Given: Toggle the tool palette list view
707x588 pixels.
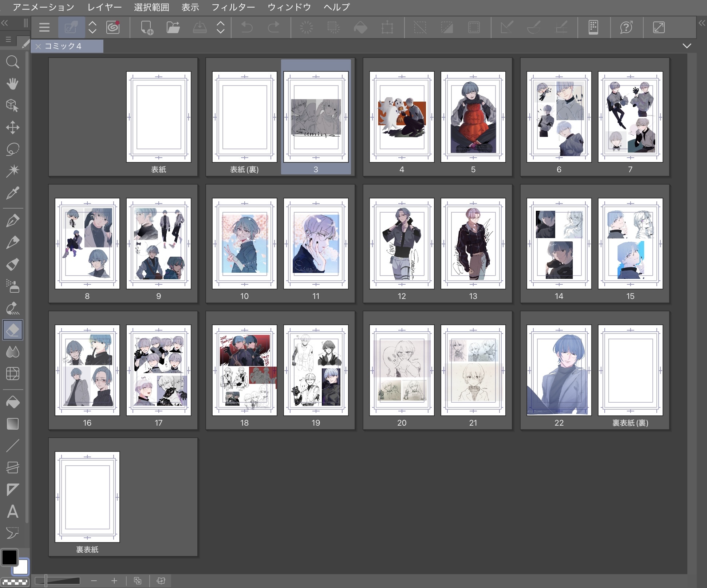Looking at the screenshot, I should [8, 39].
